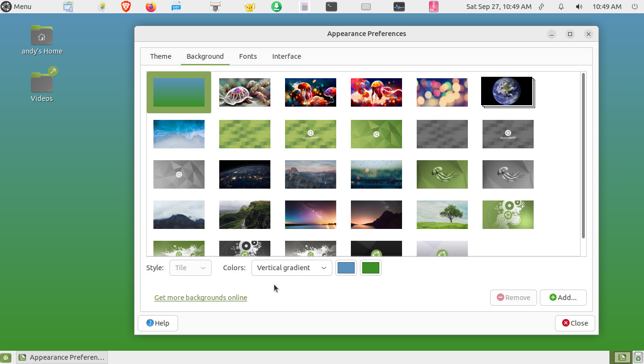Switch to the Fonts tab
The height and width of the screenshot is (364, 644).
coord(248,56)
